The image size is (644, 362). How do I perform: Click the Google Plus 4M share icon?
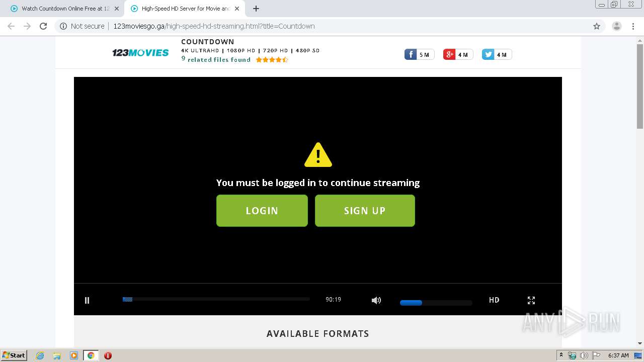click(458, 54)
